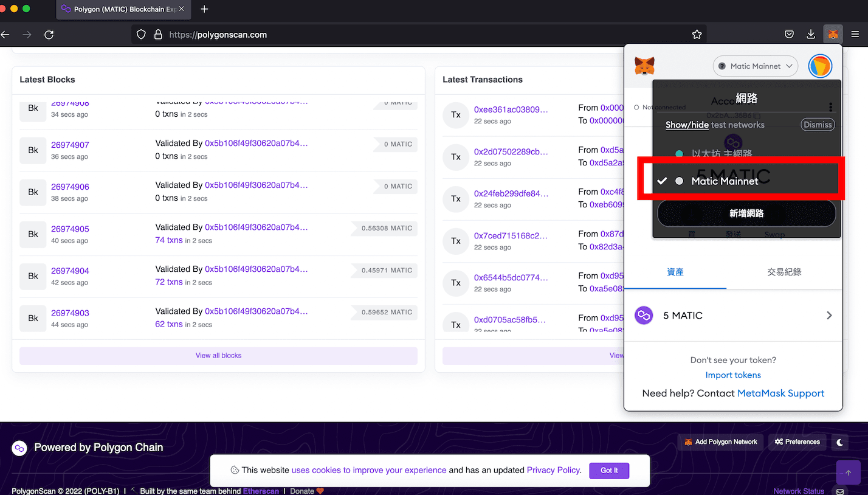
Task: Open the Network Status link
Action: click(x=799, y=491)
